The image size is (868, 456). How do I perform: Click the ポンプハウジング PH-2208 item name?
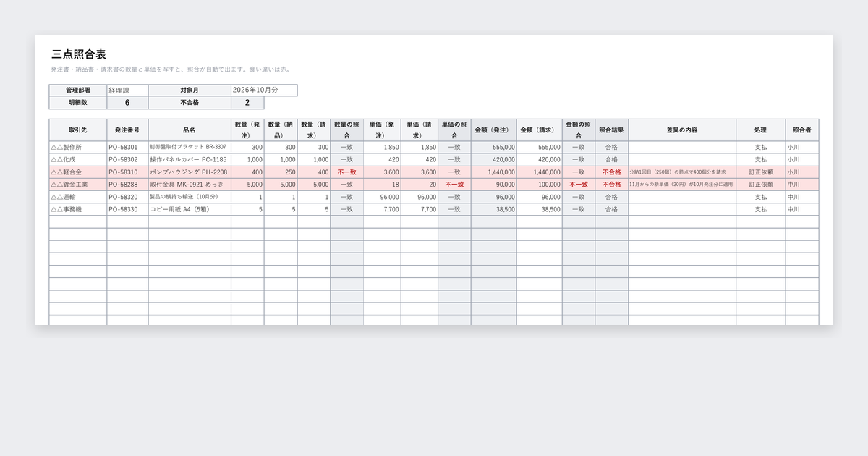coord(190,172)
